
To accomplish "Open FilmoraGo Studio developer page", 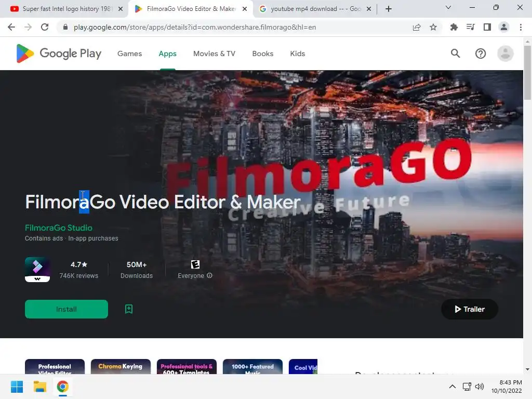I will pos(59,228).
